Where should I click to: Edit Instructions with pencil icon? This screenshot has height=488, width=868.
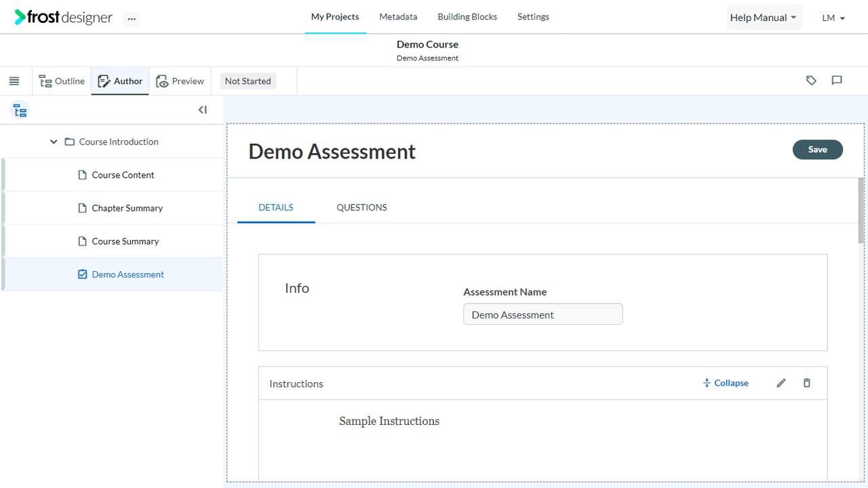pyautogui.click(x=781, y=383)
